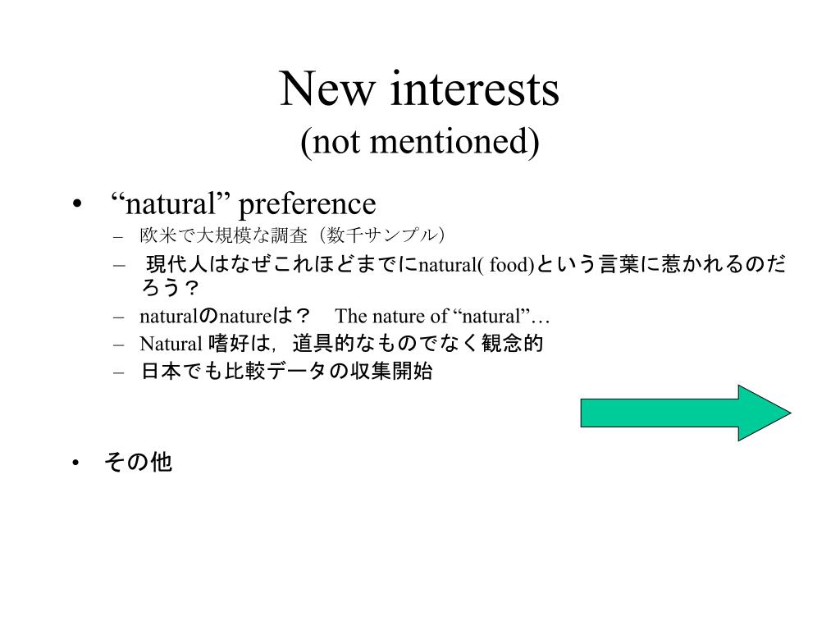
Task: Click the bullet dot before natural preference
Action: tap(78, 203)
